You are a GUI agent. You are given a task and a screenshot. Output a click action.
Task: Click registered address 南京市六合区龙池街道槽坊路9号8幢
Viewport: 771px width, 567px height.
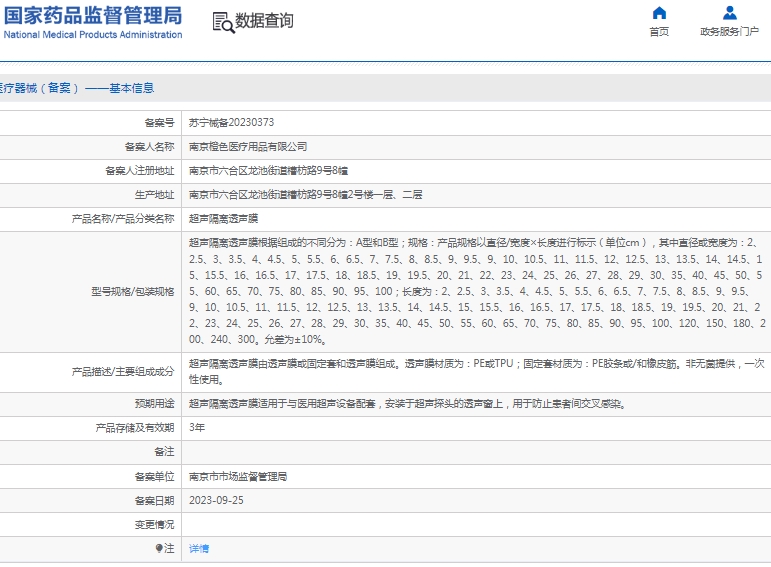(x=268, y=171)
